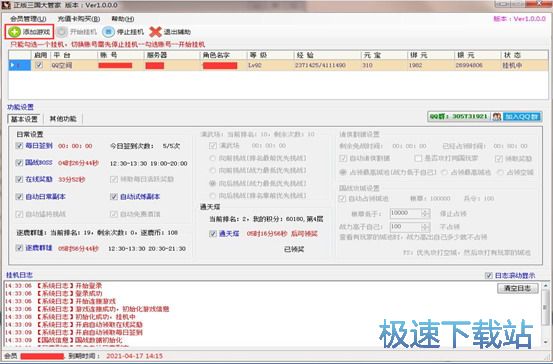Switch to the 其他功能 tab
Screen dimensions: 553x364
coord(63,119)
